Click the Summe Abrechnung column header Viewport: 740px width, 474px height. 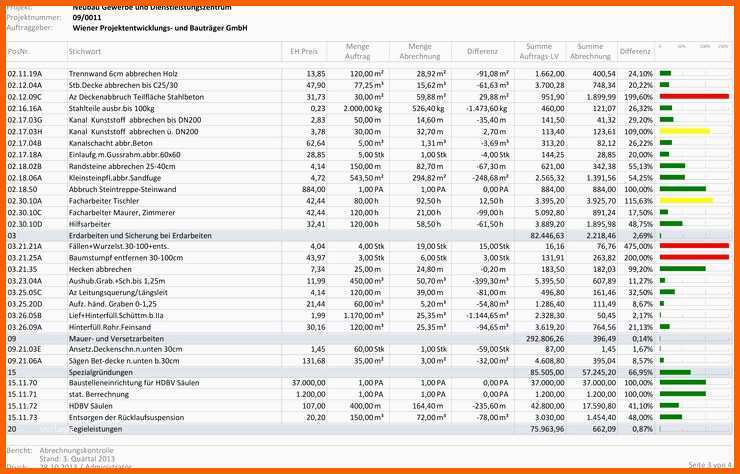tap(590, 51)
